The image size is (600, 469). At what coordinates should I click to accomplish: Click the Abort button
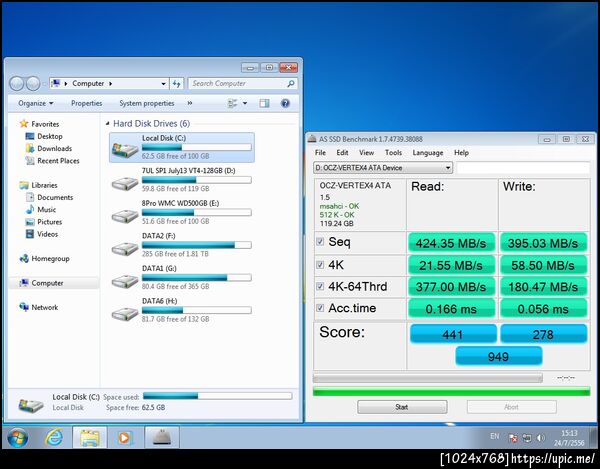pos(512,407)
